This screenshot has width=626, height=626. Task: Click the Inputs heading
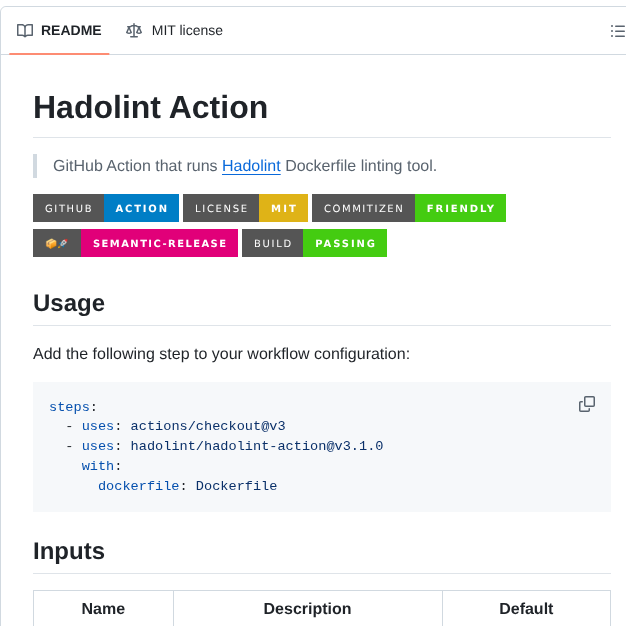click(x=69, y=551)
